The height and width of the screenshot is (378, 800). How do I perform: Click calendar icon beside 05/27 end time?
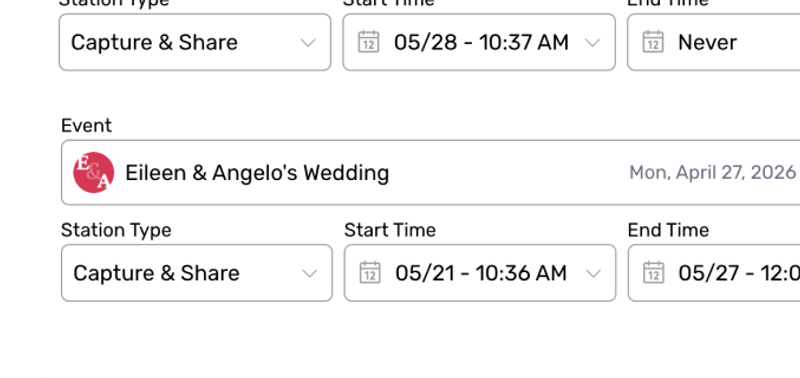pyautogui.click(x=654, y=273)
